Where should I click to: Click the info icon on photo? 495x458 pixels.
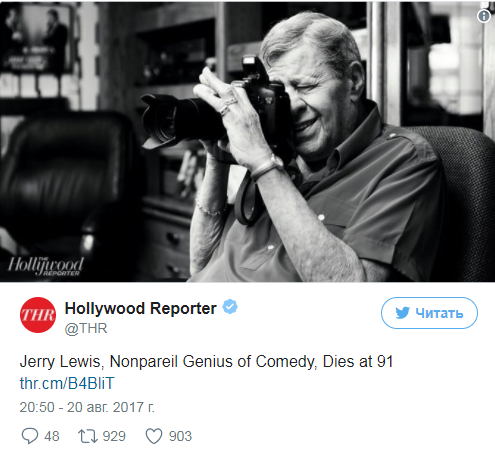[x=484, y=16]
